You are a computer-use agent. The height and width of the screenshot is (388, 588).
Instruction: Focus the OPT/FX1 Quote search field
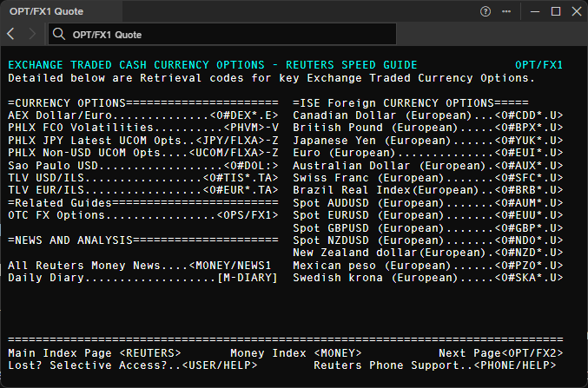(222, 34)
